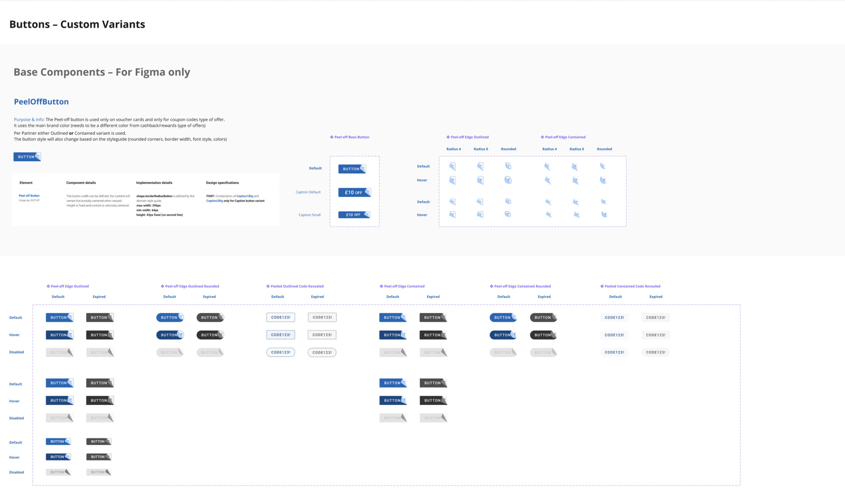Click the 'Implementation details' column header
The image size is (845, 504).
pyautogui.click(x=154, y=183)
